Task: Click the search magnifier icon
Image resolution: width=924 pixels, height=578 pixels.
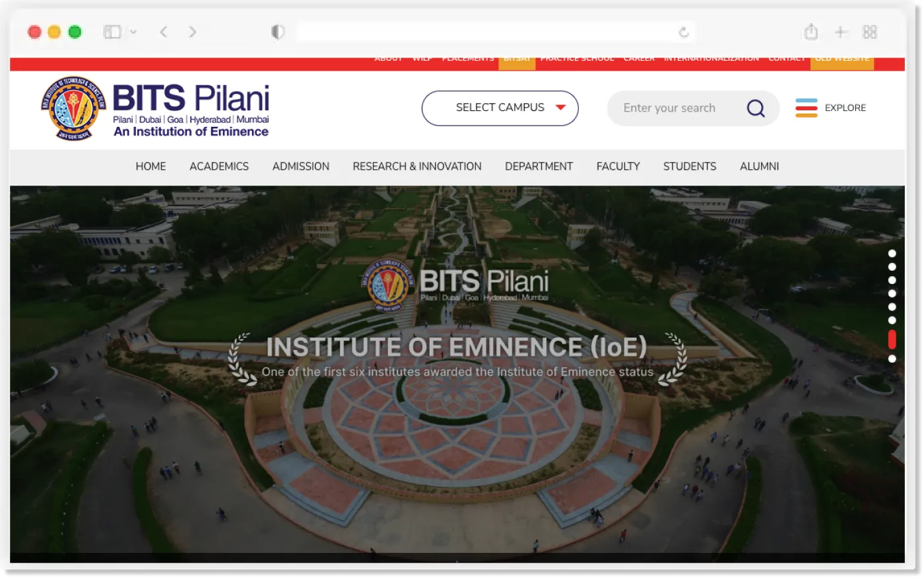Action: pyautogui.click(x=756, y=108)
